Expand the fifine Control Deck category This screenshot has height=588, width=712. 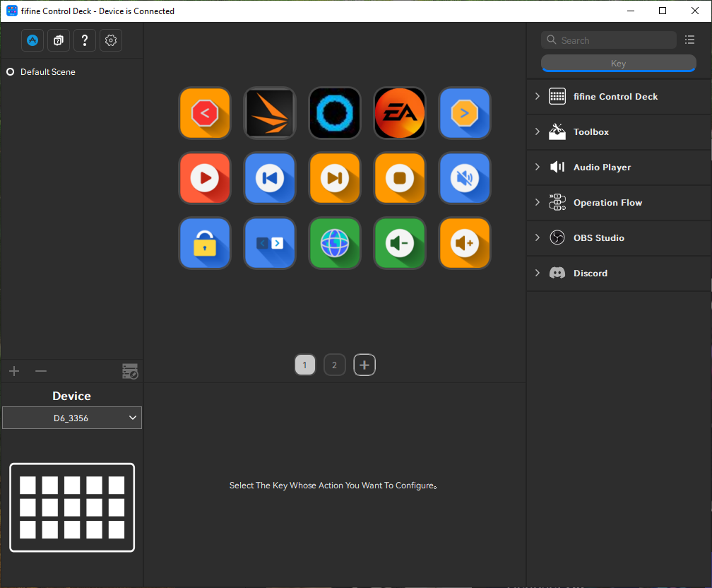[x=538, y=96]
